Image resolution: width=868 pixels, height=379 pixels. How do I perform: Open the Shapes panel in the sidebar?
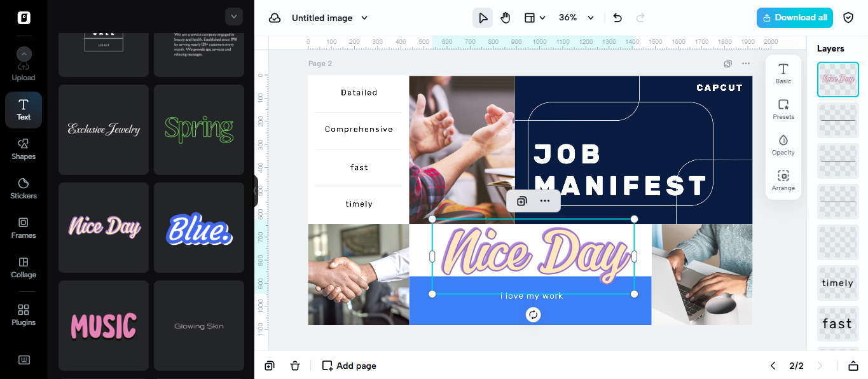24,149
